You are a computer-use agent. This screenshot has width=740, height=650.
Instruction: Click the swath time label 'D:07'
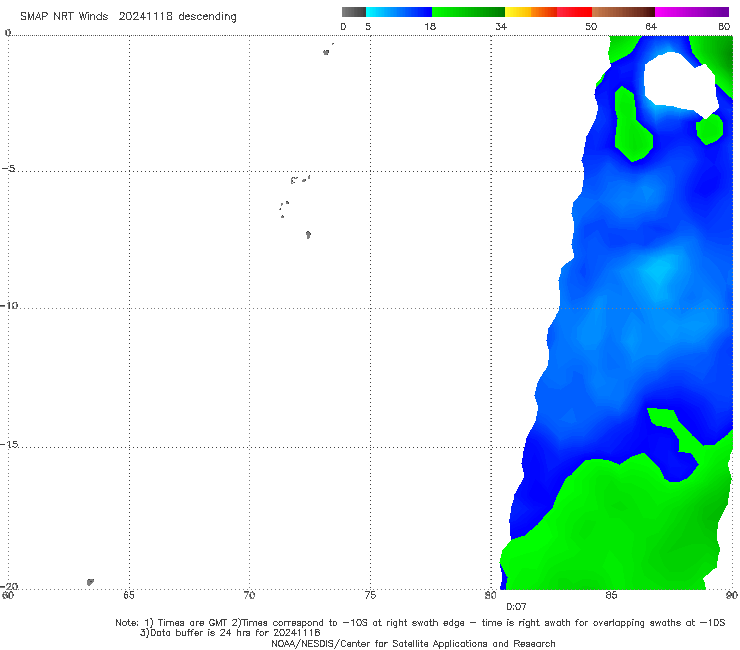pos(516,607)
